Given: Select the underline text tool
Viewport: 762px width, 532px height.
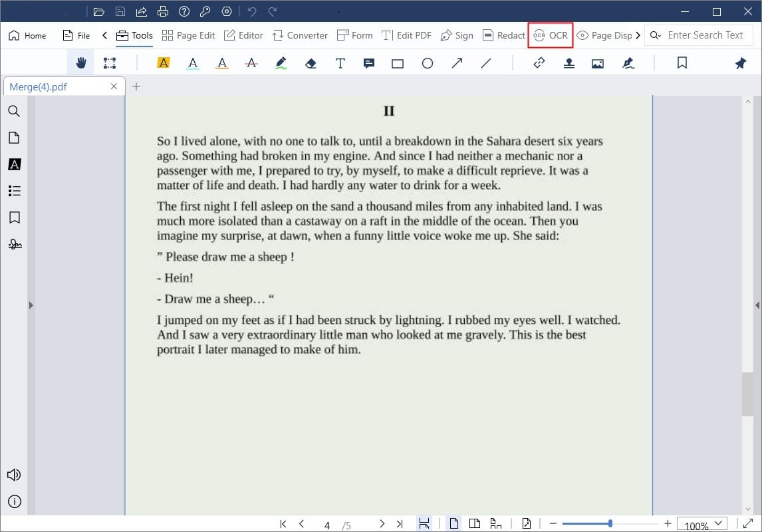Looking at the screenshot, I should (193, 63).
